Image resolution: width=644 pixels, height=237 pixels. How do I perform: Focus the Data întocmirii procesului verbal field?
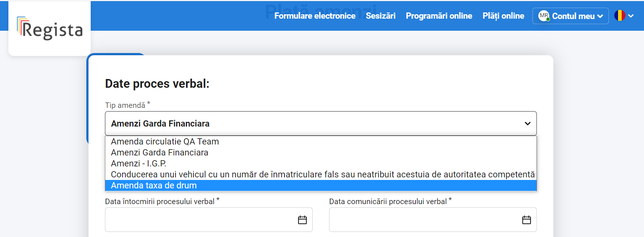click(208, 219)
